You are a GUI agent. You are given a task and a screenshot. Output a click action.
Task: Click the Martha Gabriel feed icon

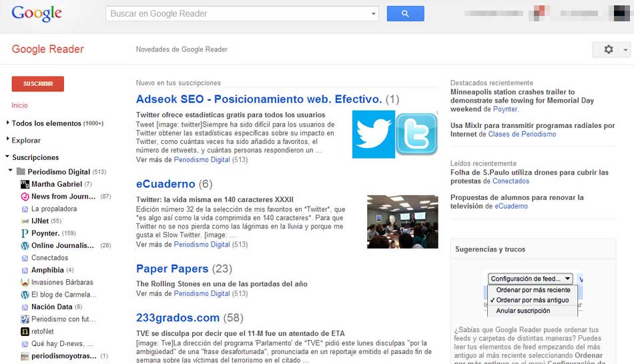point(25,185)
